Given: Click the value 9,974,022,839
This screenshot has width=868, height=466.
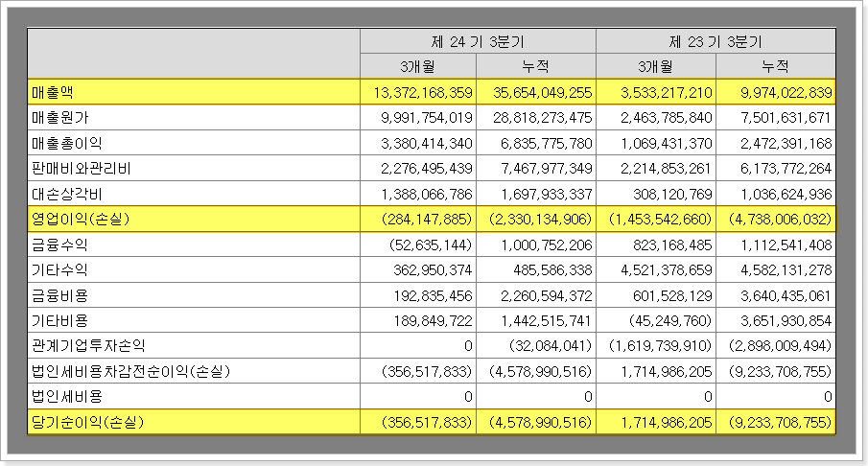Looking at the screenshot, I should (x=786, y=92).
